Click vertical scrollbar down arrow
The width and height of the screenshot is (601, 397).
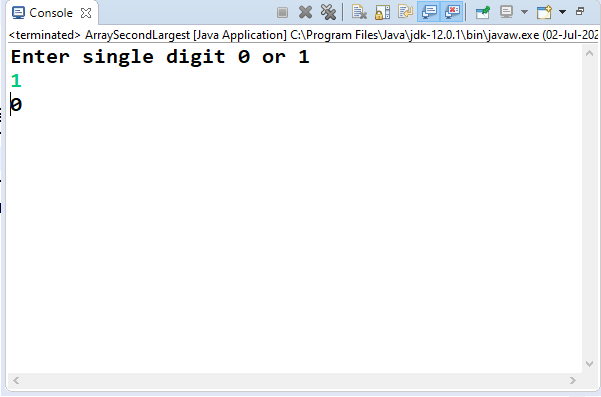pos(590,364)
